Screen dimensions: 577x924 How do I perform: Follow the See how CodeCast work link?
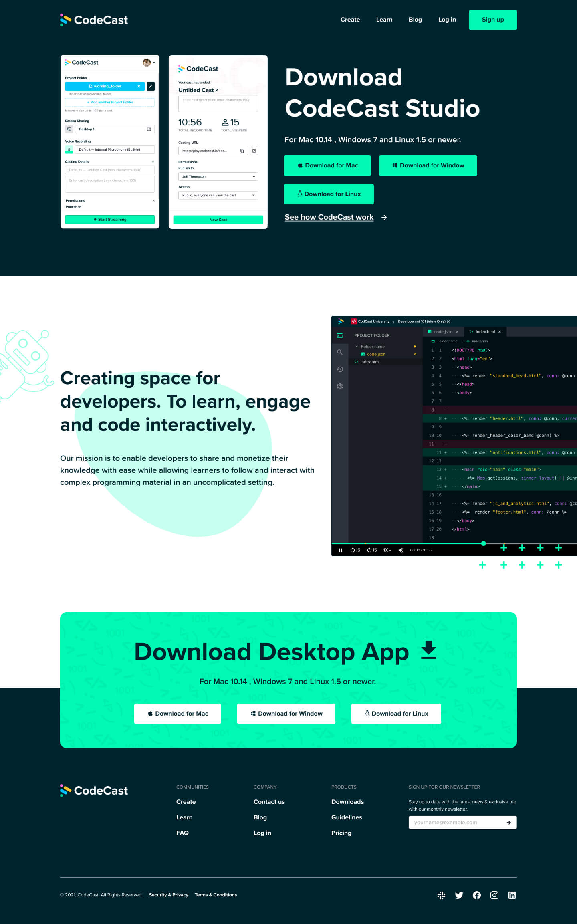click(329, 217)
